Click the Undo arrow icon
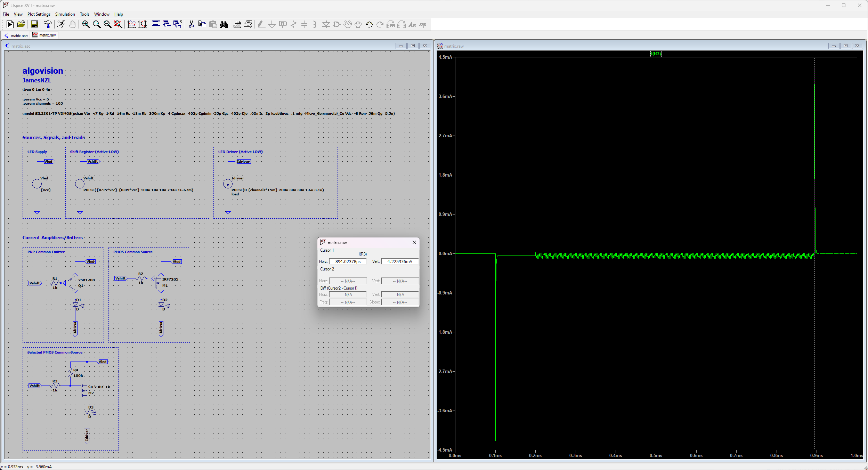 369,24
